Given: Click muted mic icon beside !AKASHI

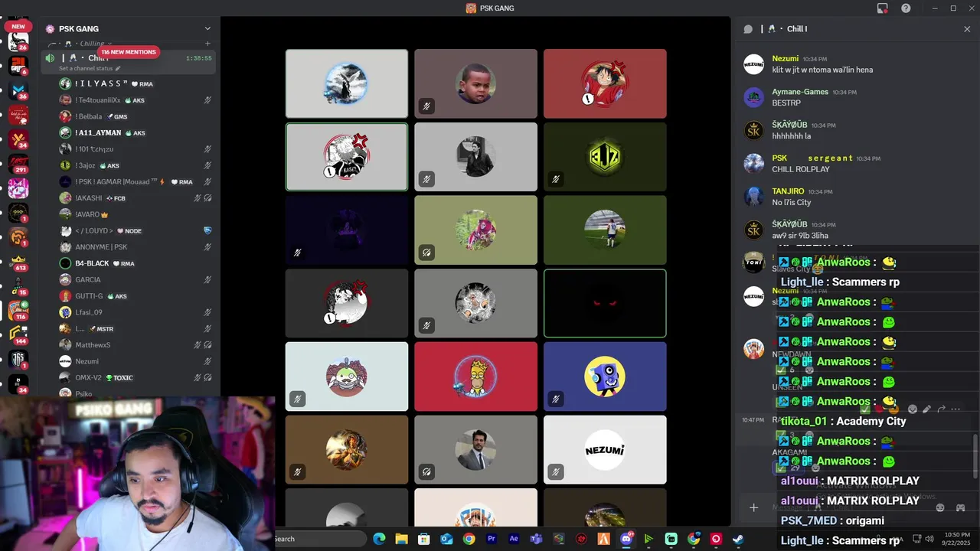Looking at the screenshot, I should coord(198,198).
